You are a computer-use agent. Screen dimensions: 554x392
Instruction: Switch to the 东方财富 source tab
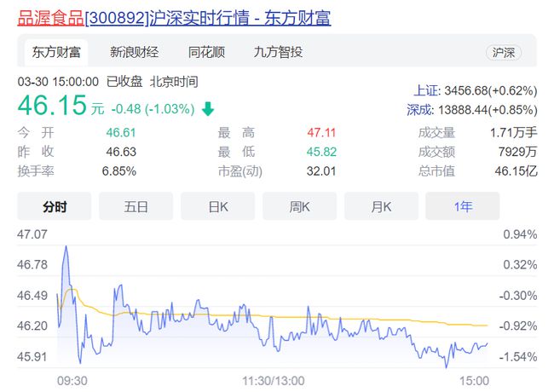click(x=57, y=52)
